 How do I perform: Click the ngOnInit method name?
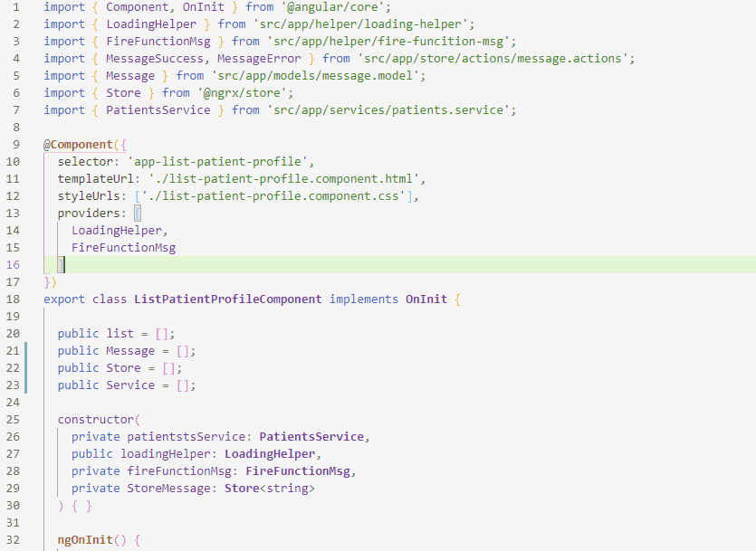[x=85, y=540]
